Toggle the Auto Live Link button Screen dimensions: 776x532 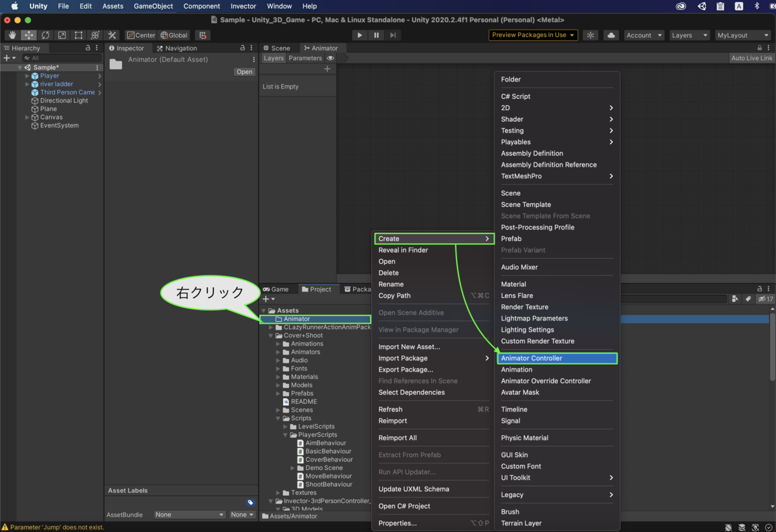[751, 58]
